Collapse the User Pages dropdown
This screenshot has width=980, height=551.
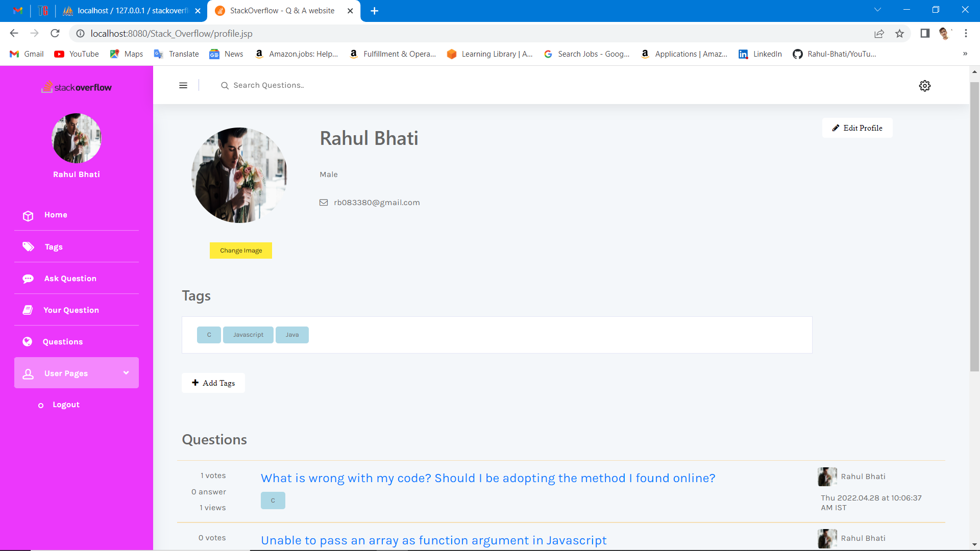126,373
